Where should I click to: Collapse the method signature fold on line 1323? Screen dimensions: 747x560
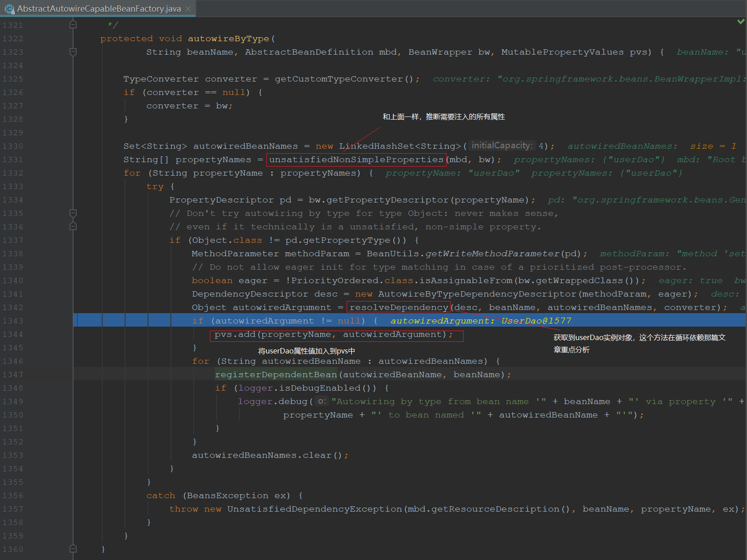pos(73,52)
